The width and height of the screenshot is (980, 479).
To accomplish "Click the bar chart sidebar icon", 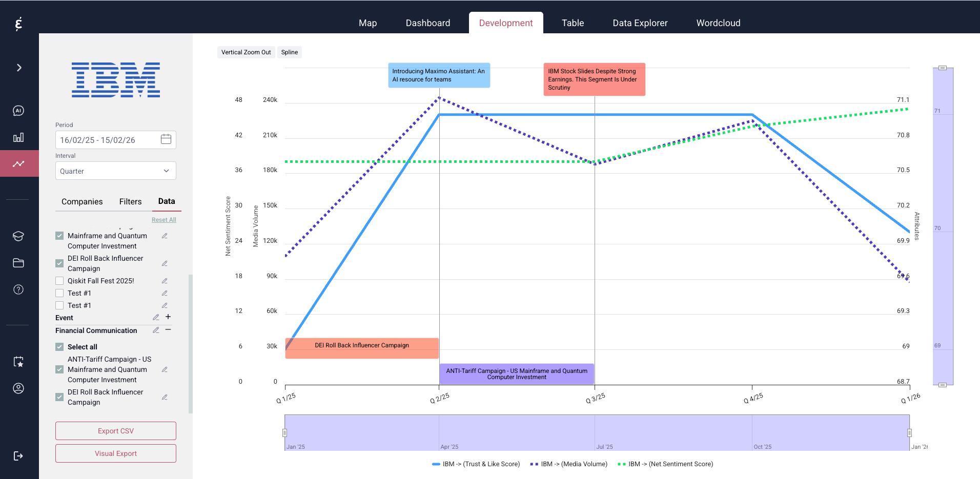I will pos(18,137).
